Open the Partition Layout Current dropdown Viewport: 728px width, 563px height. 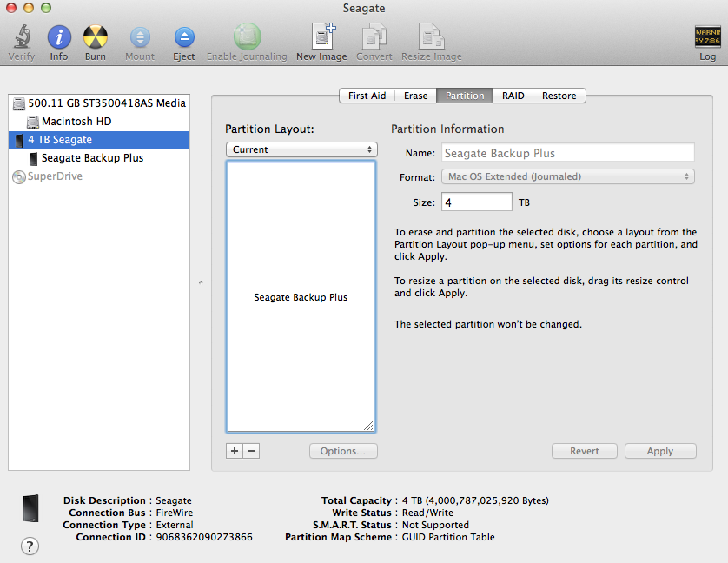(x=301, y=149)
